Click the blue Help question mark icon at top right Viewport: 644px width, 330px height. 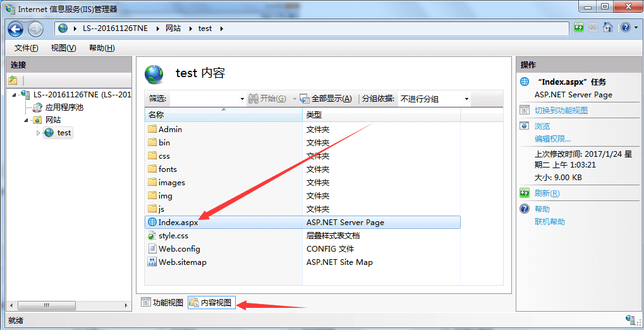coord(626,28)
